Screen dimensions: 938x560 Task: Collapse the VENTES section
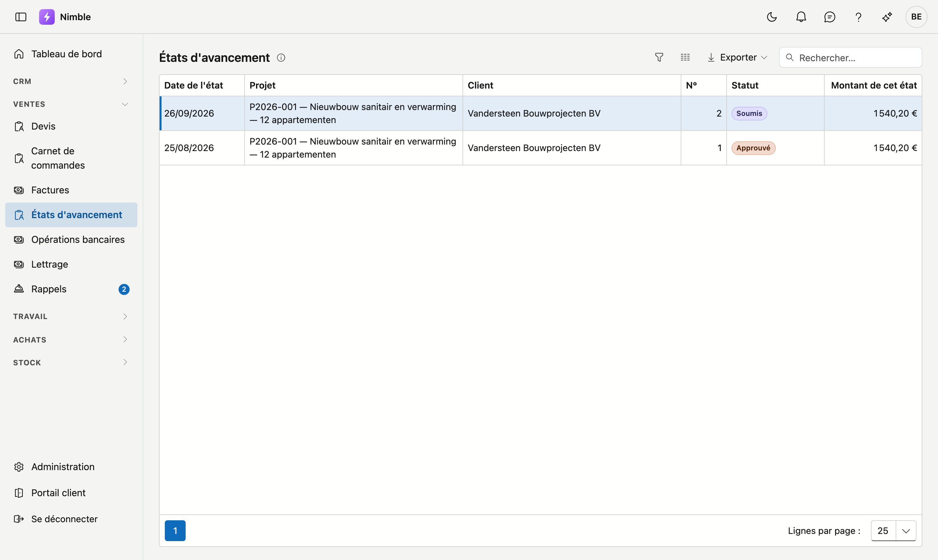coord(71,104)
